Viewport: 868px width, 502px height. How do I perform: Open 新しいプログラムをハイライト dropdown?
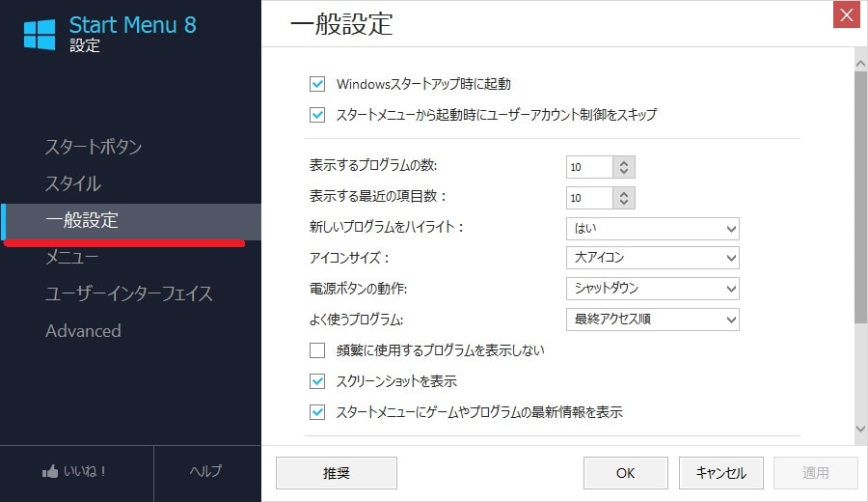pos(653,228)
